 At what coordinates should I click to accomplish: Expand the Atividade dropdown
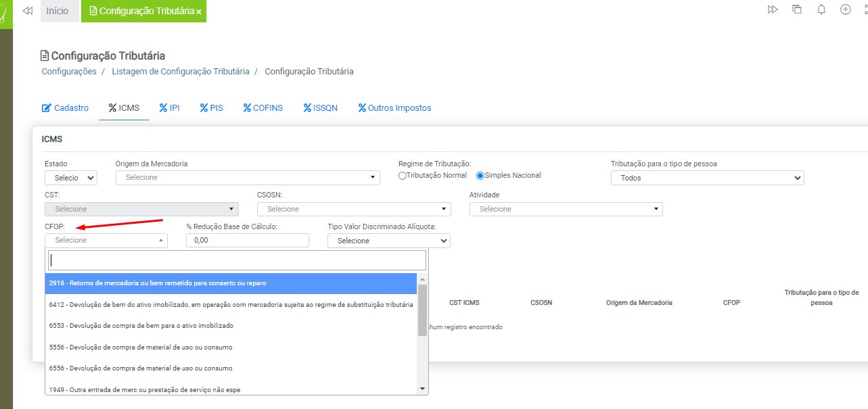click(566, 209)
